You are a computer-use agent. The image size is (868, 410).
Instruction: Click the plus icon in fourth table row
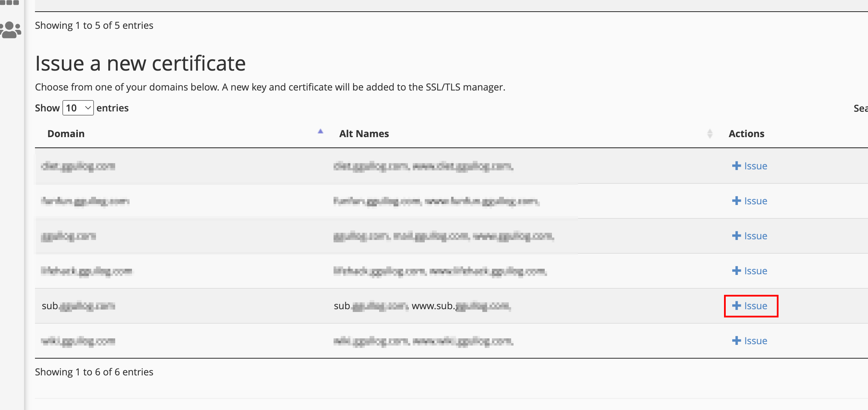(x=736, y=271)
